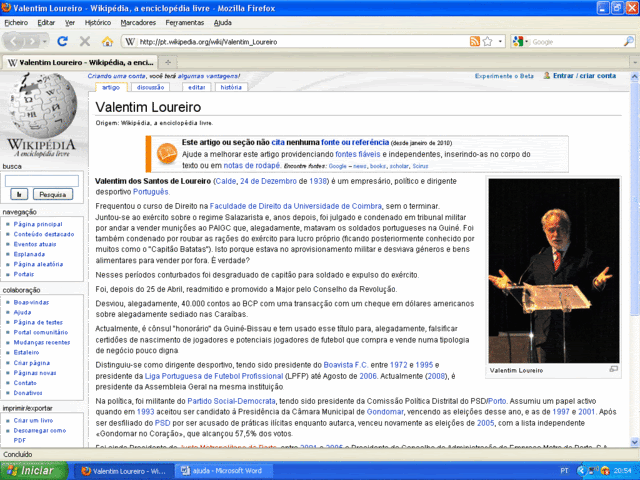
Task: Open the history dropdown next to forward button
Action: point(44,41)
